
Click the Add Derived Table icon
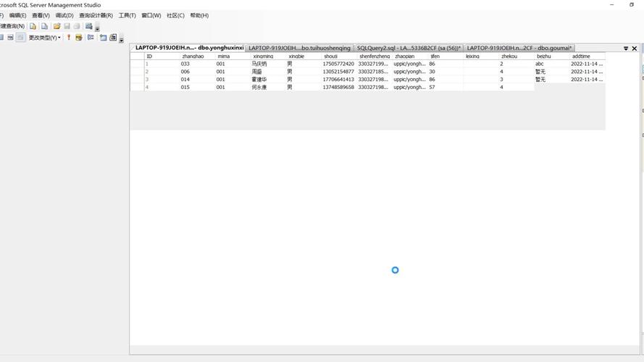[x=113, y=38]
